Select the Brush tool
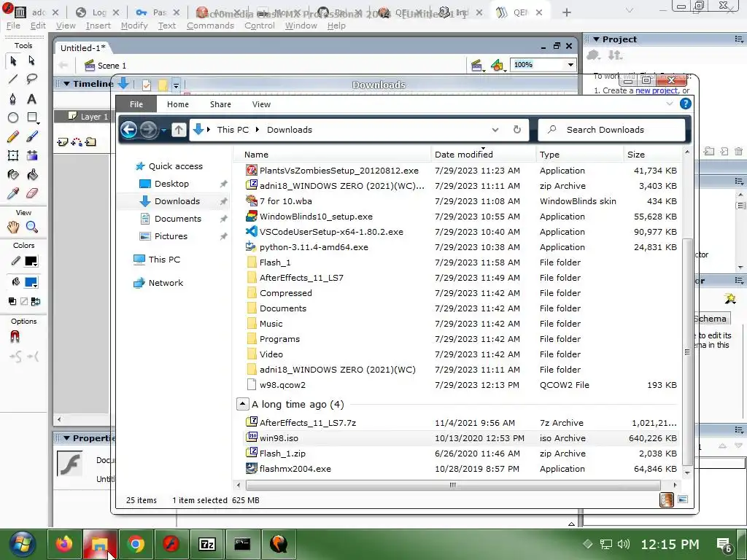Image resolution: width=747 pixels, height=560 pixels. [x=32, y=137]
